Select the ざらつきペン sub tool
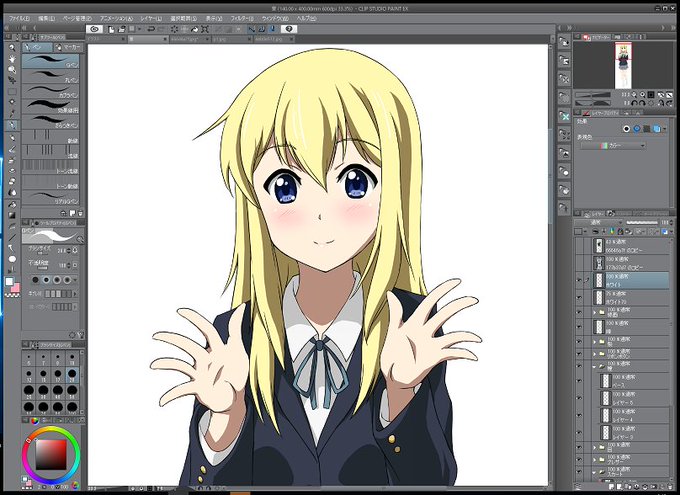This screenshot has height=495, width=680. (51, 121)
